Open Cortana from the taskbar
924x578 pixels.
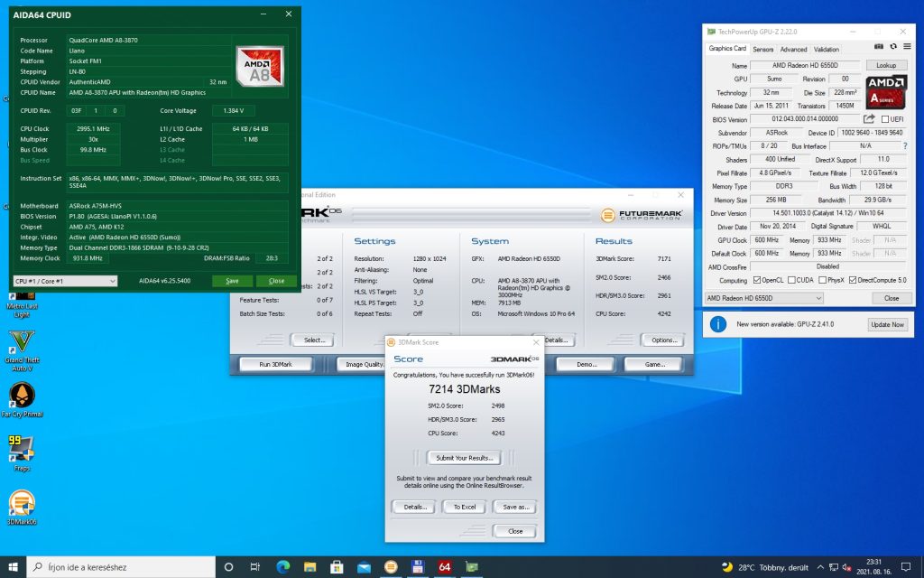tap(228, 567)
